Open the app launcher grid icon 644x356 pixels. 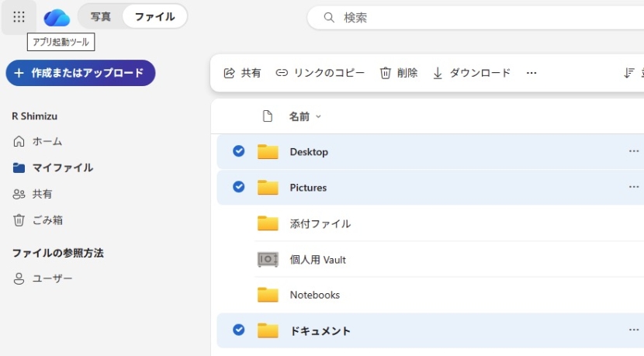[x=19, y=17]
